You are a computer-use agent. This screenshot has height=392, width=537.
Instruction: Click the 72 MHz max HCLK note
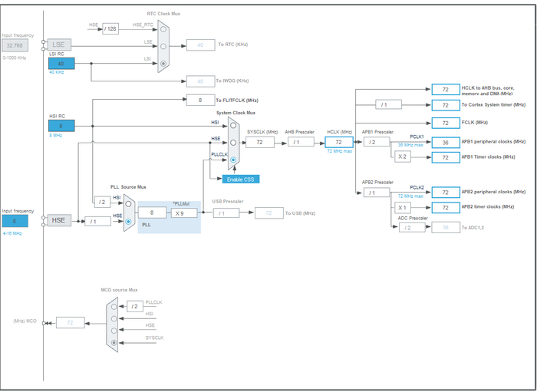tap(339, 151)
